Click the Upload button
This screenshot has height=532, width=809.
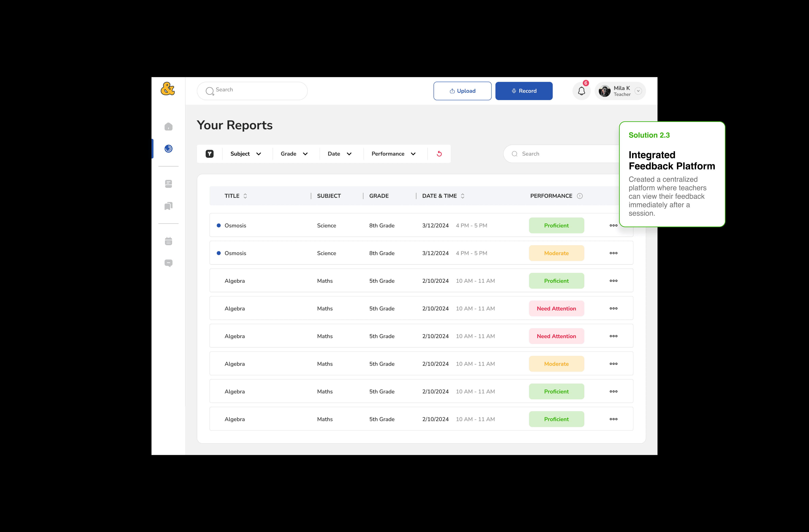pos(462,91)
